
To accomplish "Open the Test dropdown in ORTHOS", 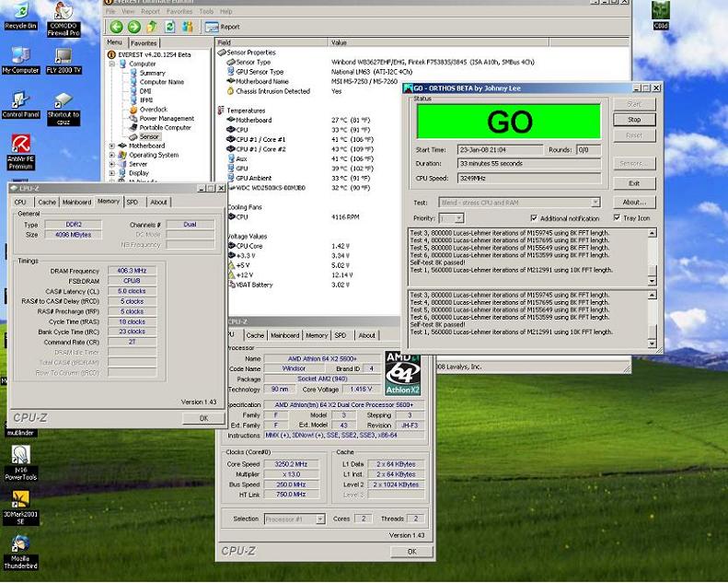I will (x=595, y=203).
